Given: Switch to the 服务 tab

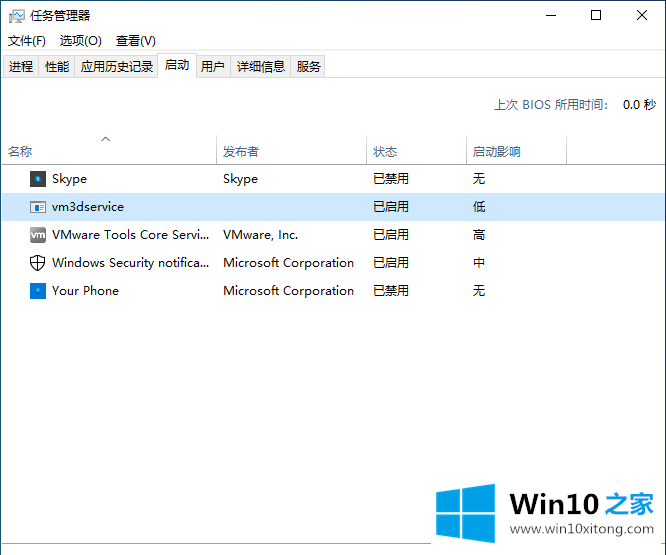Looking at the screenshot, I should point(308,67).
